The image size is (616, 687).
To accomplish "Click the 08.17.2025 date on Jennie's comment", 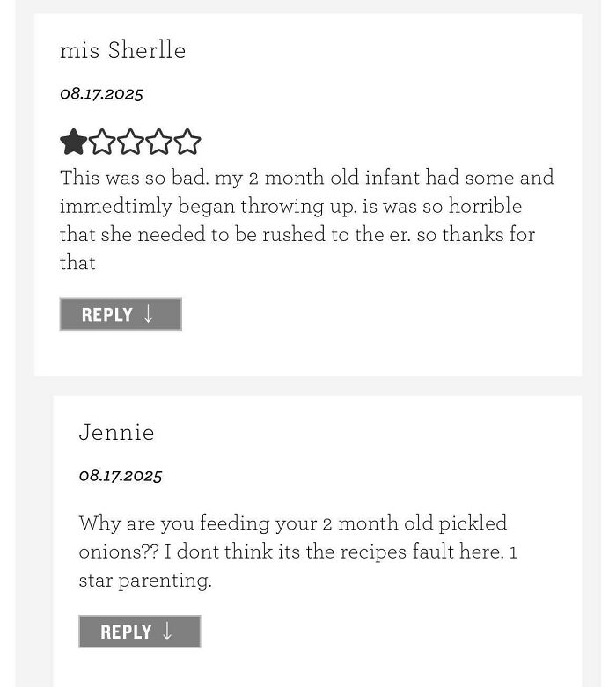I will 121,476.
